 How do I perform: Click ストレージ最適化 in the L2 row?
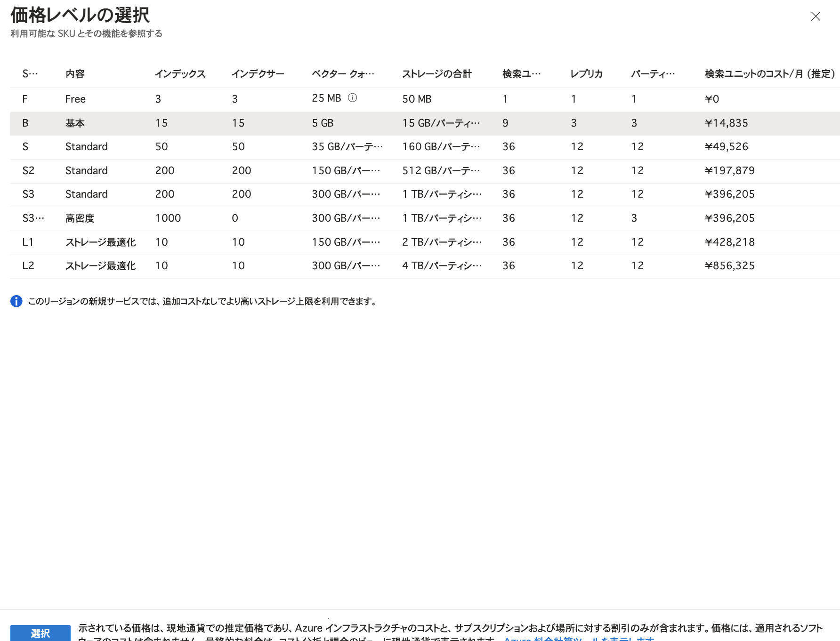101,265
